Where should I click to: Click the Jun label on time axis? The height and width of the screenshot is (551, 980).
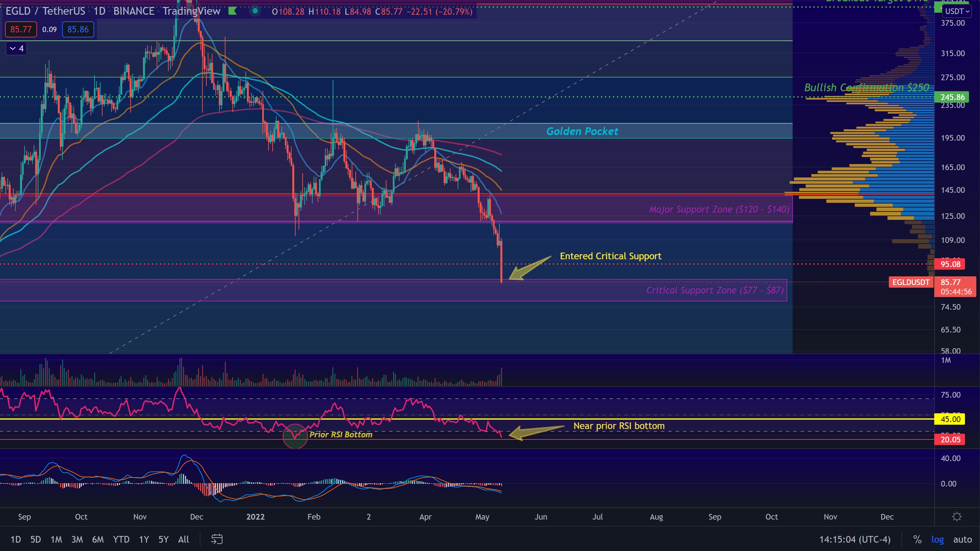coord(540,517)
